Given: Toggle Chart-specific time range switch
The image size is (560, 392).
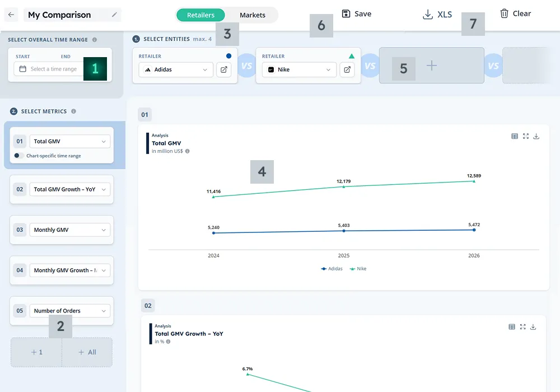Looking at the screenshot, I should [19, 156].
